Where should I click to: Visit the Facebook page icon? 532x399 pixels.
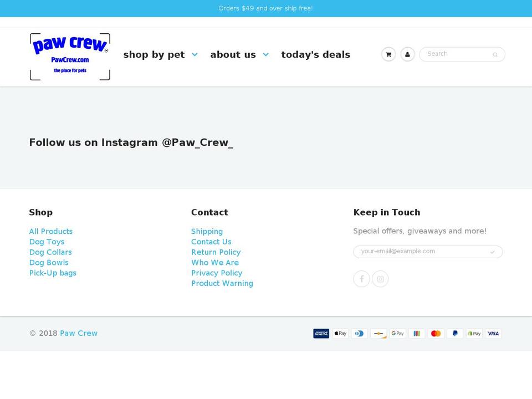[x=362, y=279]
